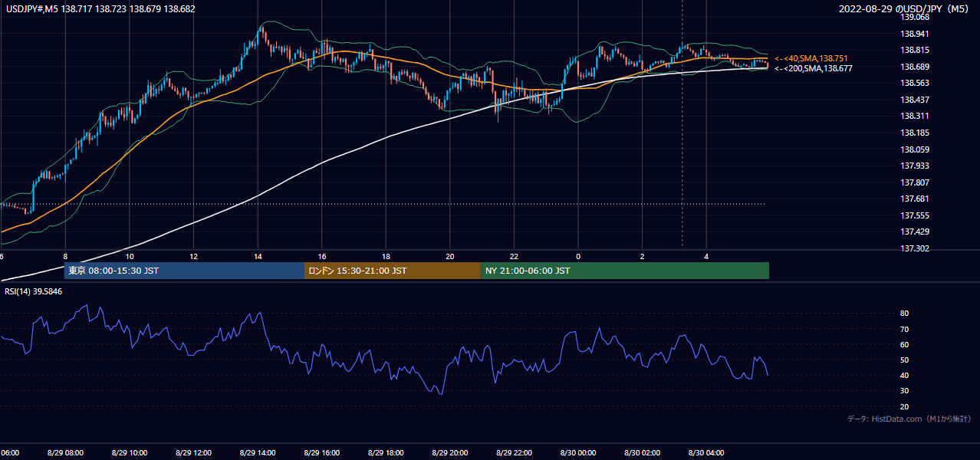Click the 138.941 price axis label
The width and height of the screenshot is (980, 460).
coord(914,34)
